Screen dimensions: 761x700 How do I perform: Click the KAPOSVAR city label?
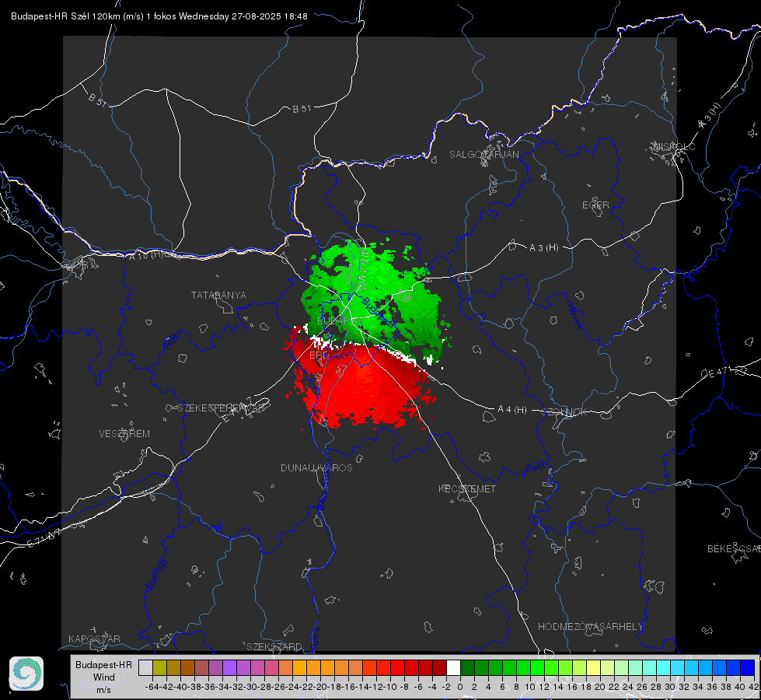click(x=94, y=639)
